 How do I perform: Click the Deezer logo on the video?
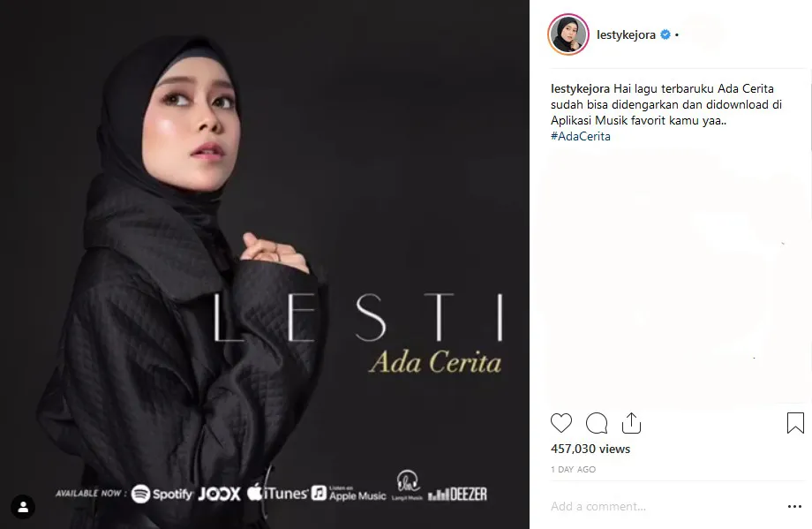[457, 495]
